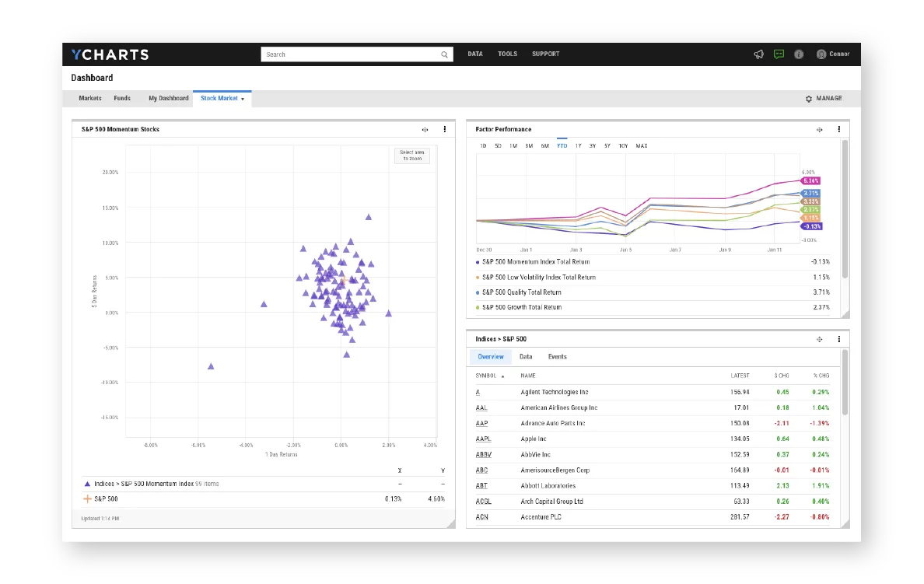Click the info icon near the user avatar
Image resolution: width=924 pixels, height=584 pixels.
click(798, 54)
